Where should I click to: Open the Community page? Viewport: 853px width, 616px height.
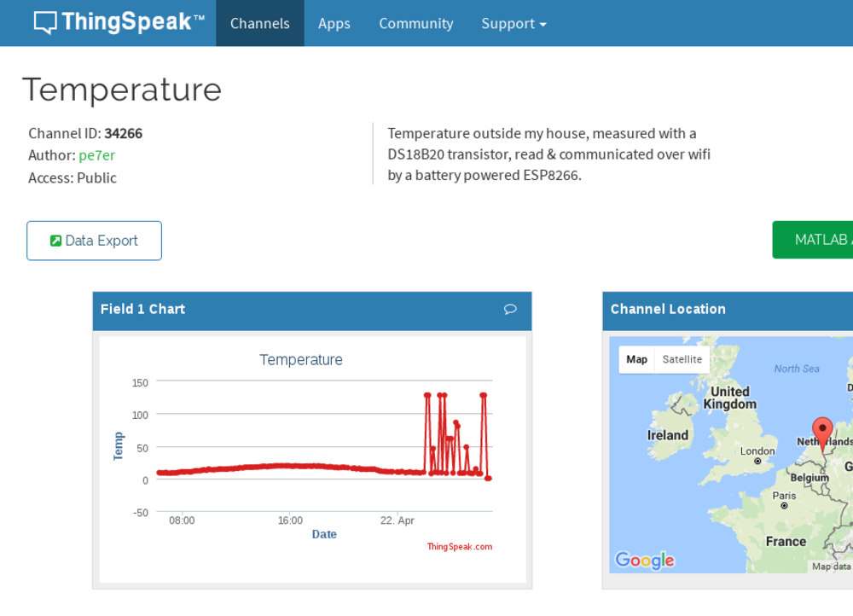416,24
